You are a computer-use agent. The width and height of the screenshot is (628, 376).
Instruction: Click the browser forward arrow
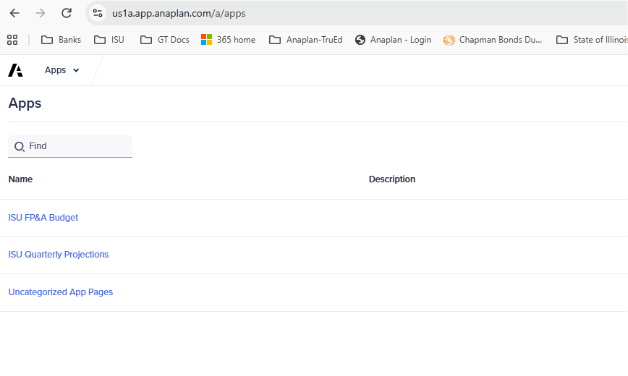(x=40, y=13)
